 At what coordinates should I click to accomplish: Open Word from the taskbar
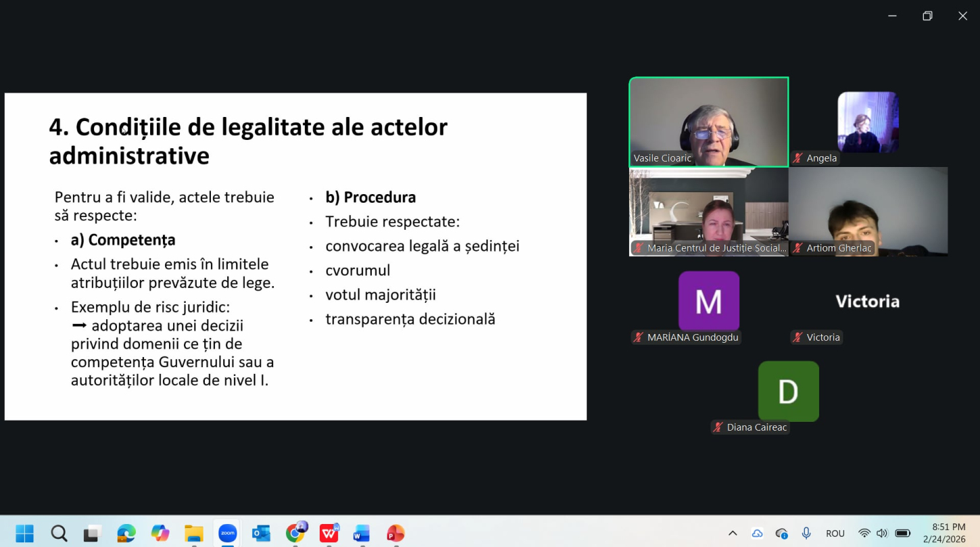pos(362,533)
